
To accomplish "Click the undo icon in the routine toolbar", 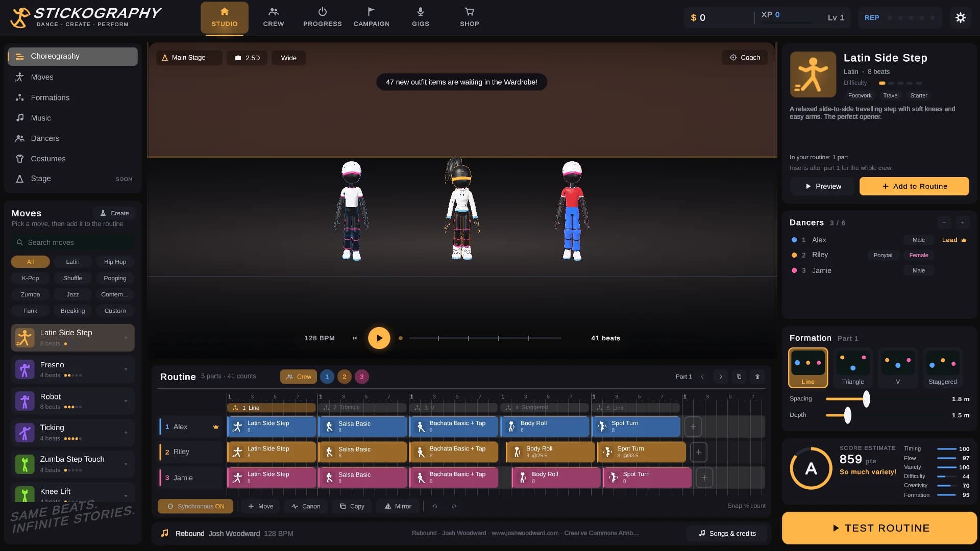I will coord(435,507).
